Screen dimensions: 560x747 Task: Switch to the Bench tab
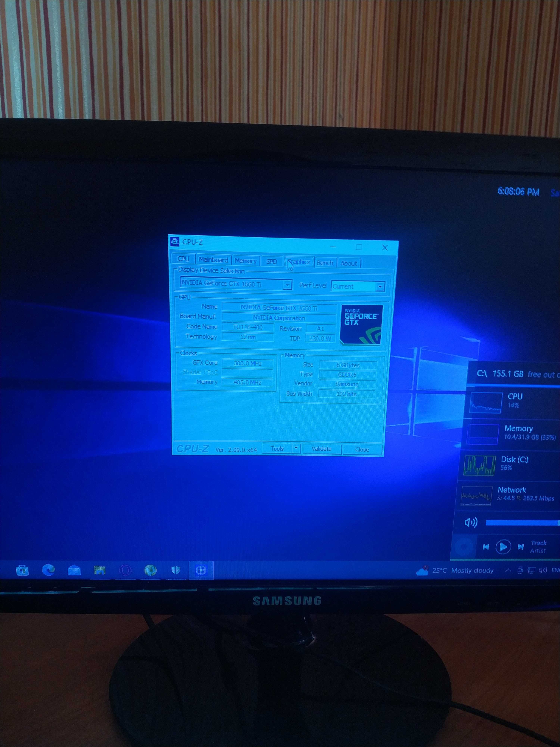[325, 263]
